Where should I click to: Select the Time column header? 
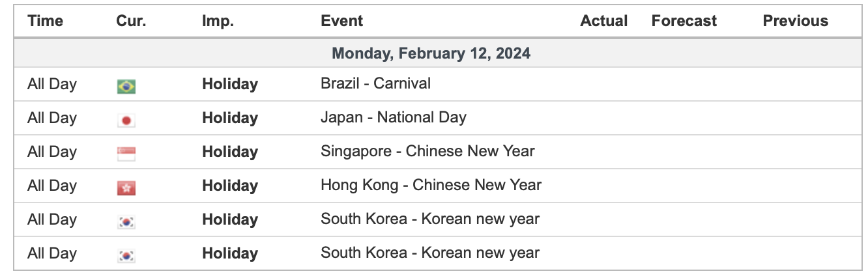point(45,21)
